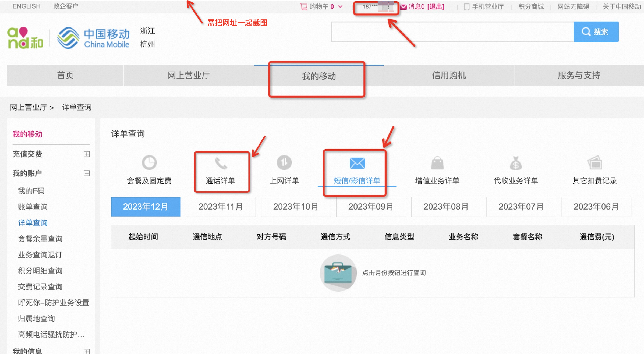Select the 其它扣费记录 icon
Image resolution: width=644 pixels, height=354 pixels.
(x=595, y=162)
